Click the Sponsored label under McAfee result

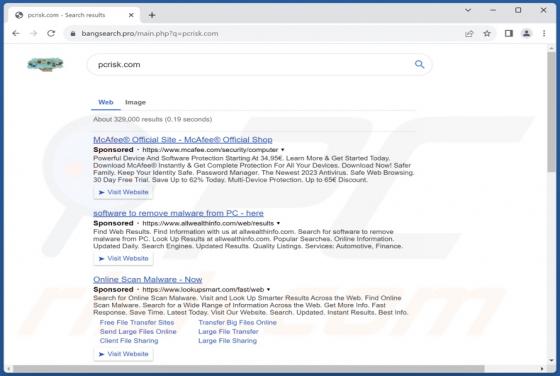[x=113, y=150]
